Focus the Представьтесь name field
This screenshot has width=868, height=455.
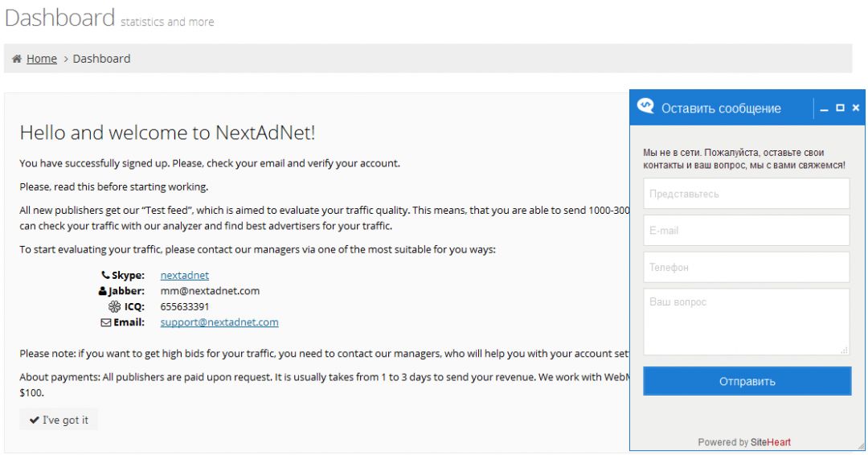(746, 194)
